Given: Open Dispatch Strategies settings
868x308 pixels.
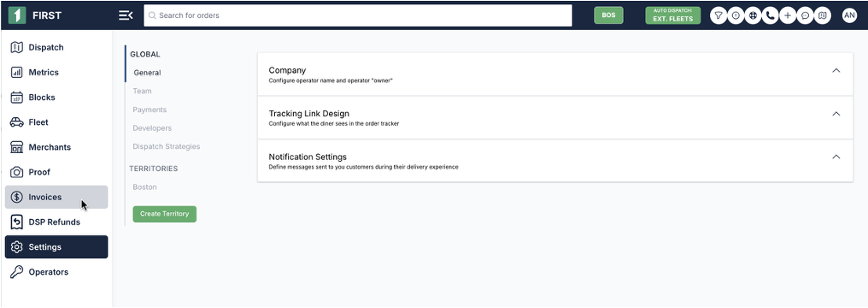Looking at the screenshot, I should coord(166,147).
